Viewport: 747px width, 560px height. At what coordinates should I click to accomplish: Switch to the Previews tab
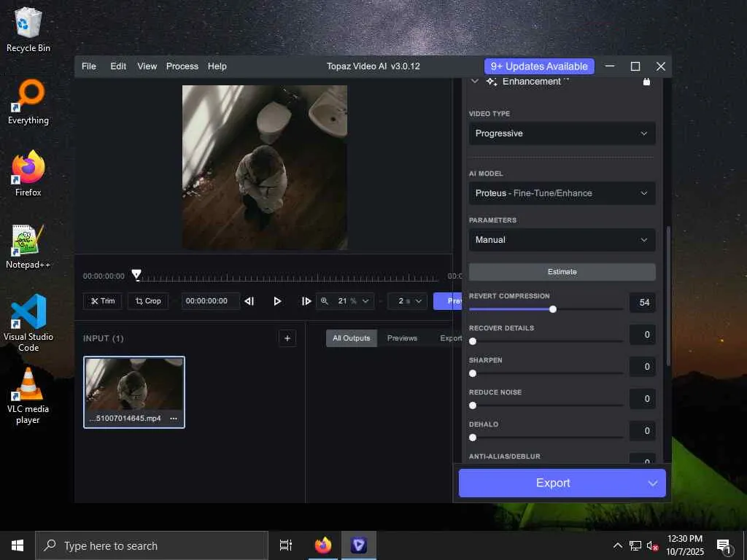point(402,338)
